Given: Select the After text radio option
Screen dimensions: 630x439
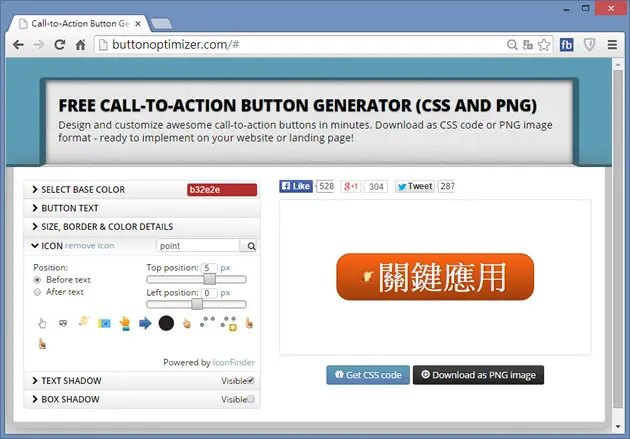Looking at the screenshot, I should (37, 292).
